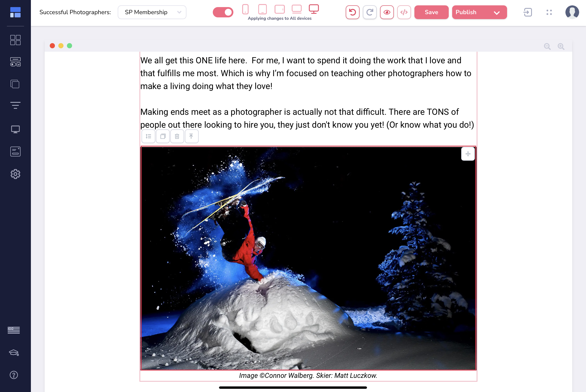Screen dimensions: 586x392
Task: Redo the last change
Action: (370, 12)
